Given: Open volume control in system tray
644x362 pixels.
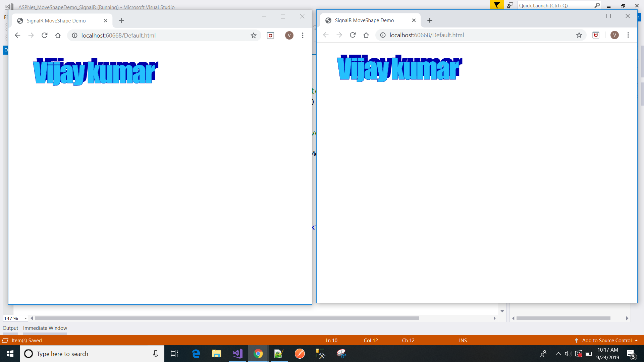Looking at the screenshot, I should click(568, 354).
